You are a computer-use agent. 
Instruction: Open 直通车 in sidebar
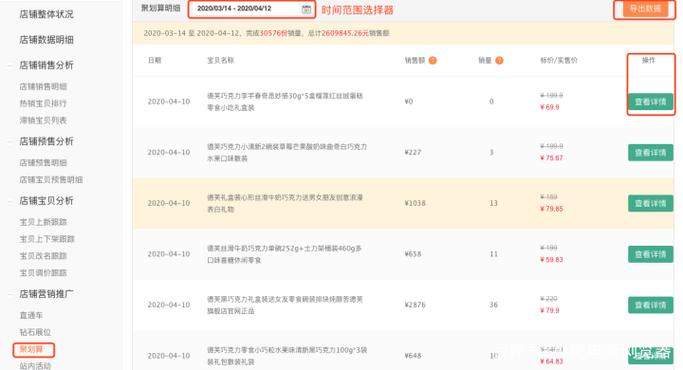[31, 315]
